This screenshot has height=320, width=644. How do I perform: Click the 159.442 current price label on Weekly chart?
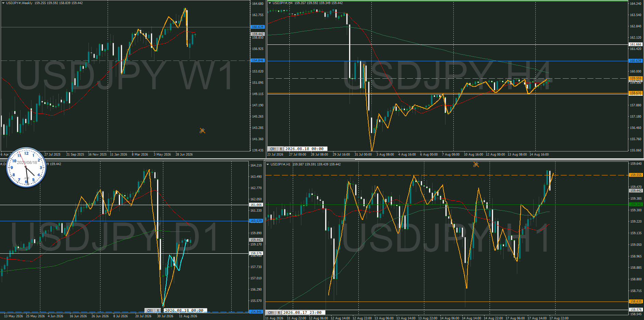click(x=258, y=34)
